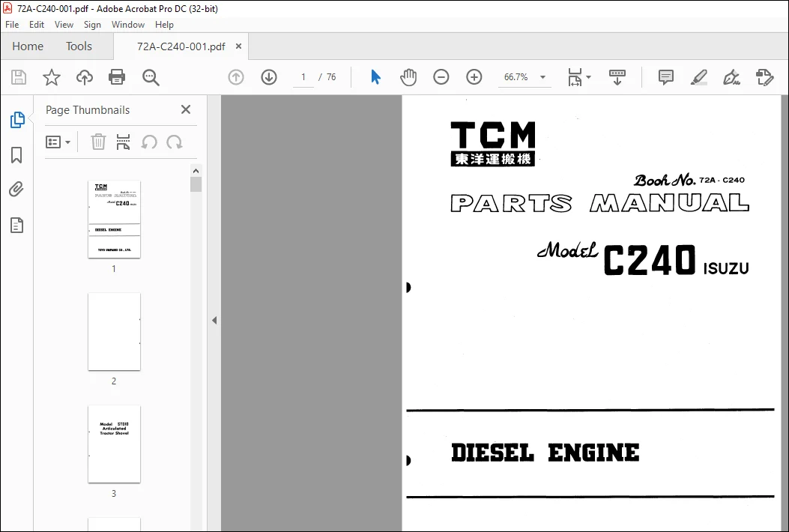
Task: Open the sign document pen tool
Action: click(731, 77)
